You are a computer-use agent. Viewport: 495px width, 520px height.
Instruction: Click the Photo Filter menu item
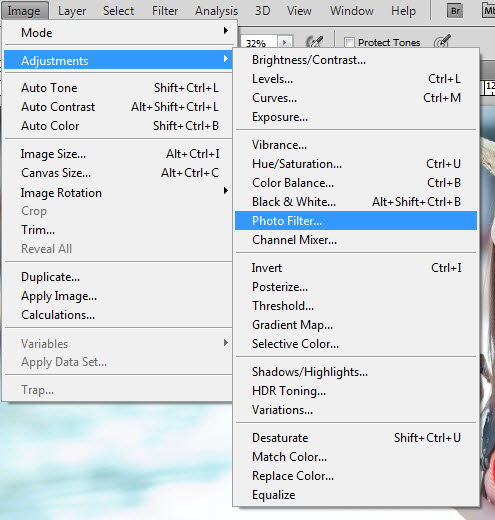[x=356, y=221]
